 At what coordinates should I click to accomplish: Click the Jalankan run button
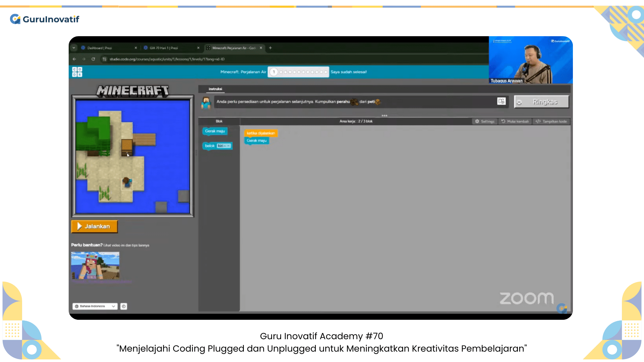click(x=94, y=226)
